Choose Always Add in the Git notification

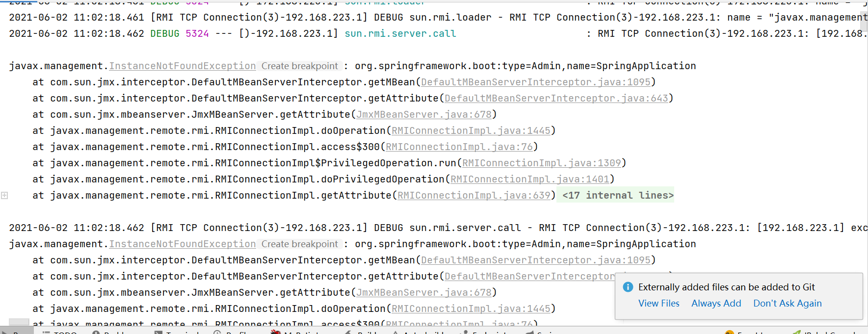point(716,303)
